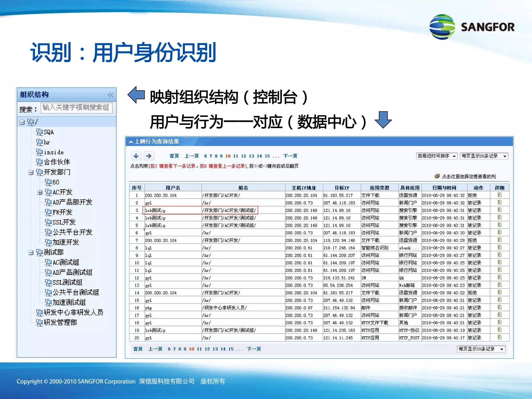Image resolution: width=532 pixels, height=399 pixels.
Task: Select the 研发管理部 tree item
Action: point(60,323)
